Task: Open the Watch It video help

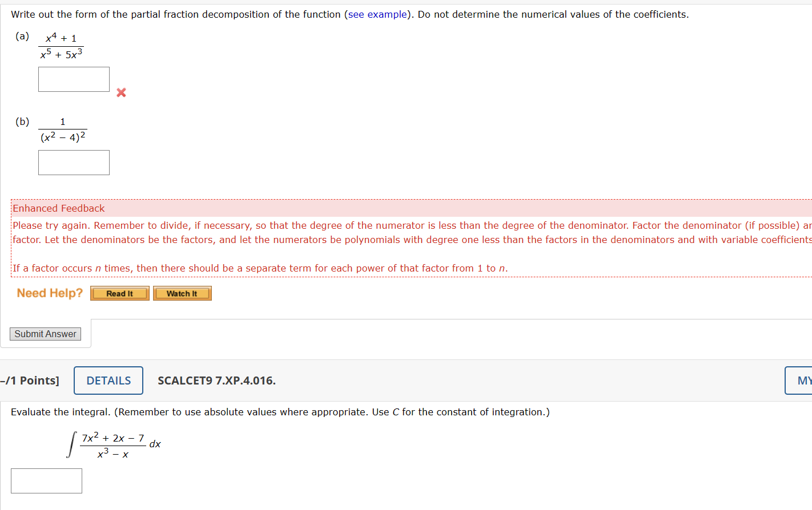Action: (x=182, y=293)
